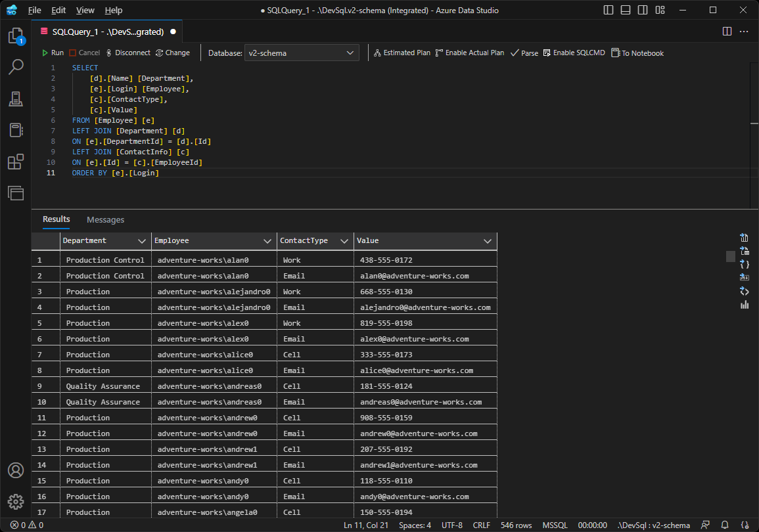Select the cell alan0@adventure-works.com
This screenshot has width=759, height=532.
click(425, 276)
